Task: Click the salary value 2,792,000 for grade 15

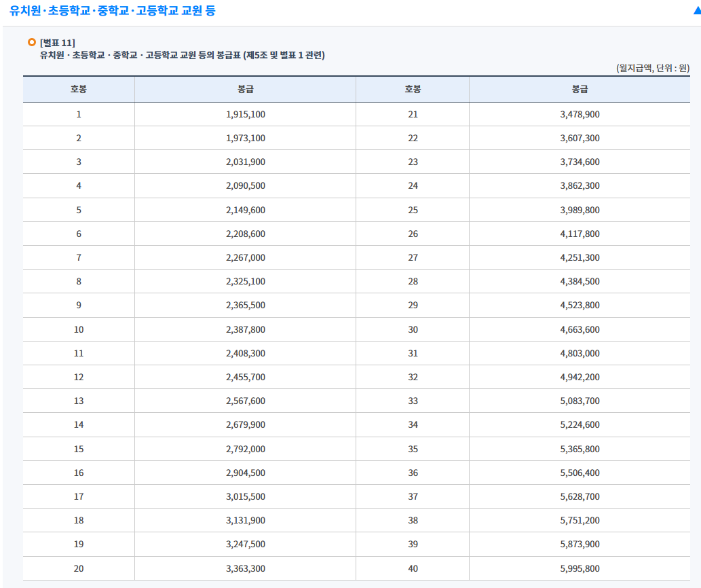Action: click(244, 448)
